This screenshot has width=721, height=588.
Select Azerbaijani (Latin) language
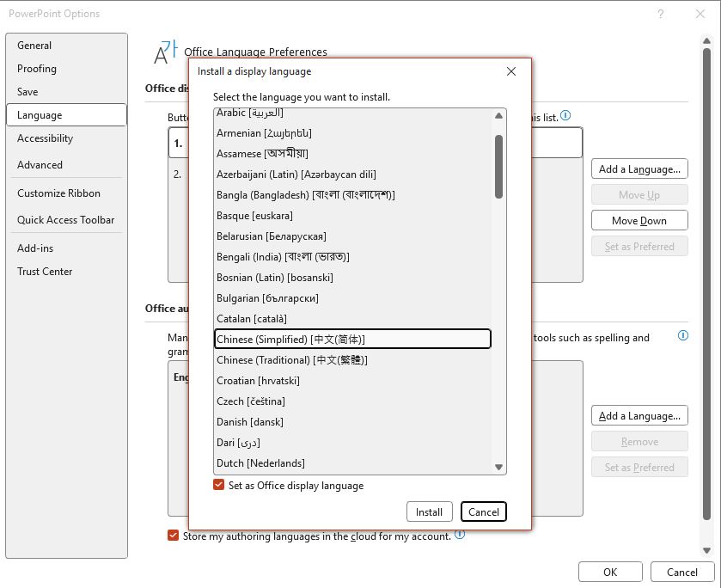pyautogui.click(x=352, y=175)
